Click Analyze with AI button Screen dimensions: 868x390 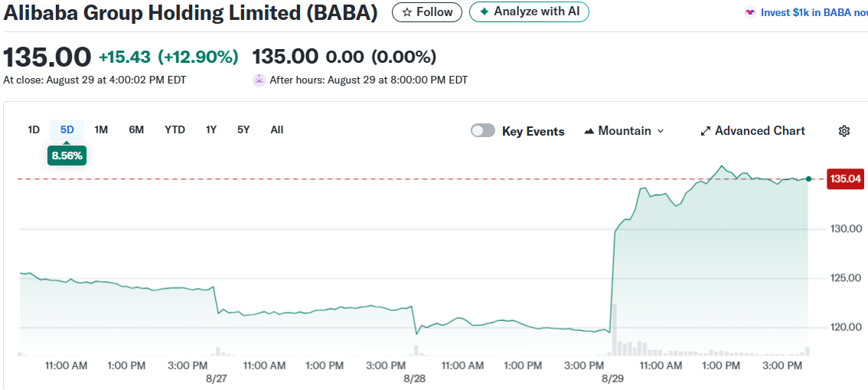(x=529, y=11)
